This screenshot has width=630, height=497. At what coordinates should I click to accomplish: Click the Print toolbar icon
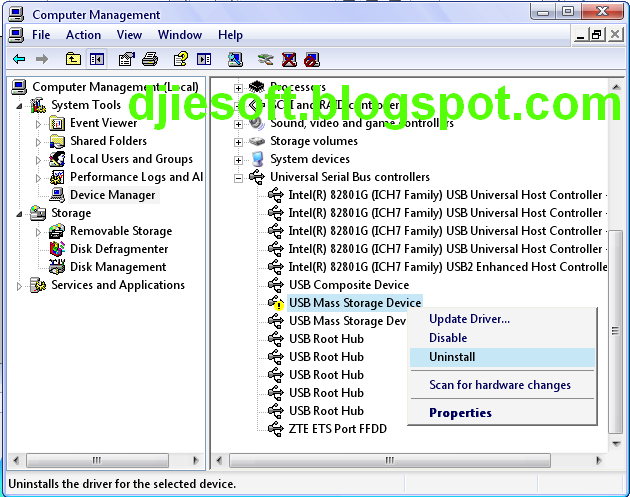point(150,59)
